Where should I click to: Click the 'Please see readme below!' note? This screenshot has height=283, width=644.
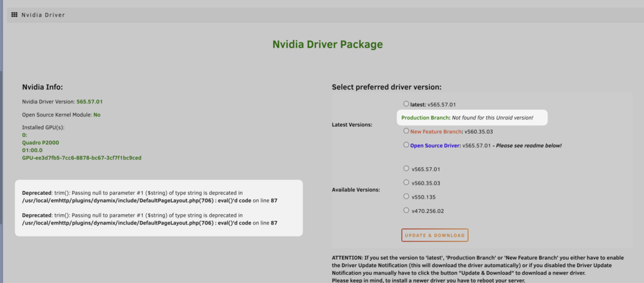click(529, 145)
